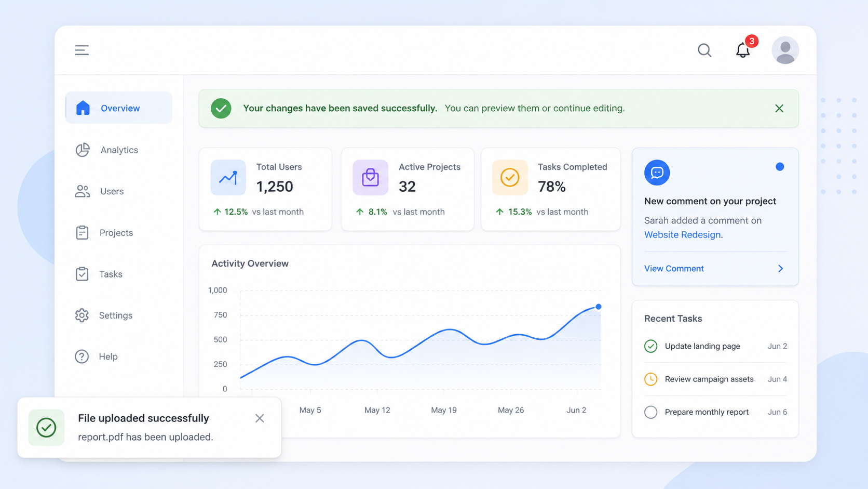Click the 8.1% growth indicator
Screen dimensions: 868x489
pos(372,212)
